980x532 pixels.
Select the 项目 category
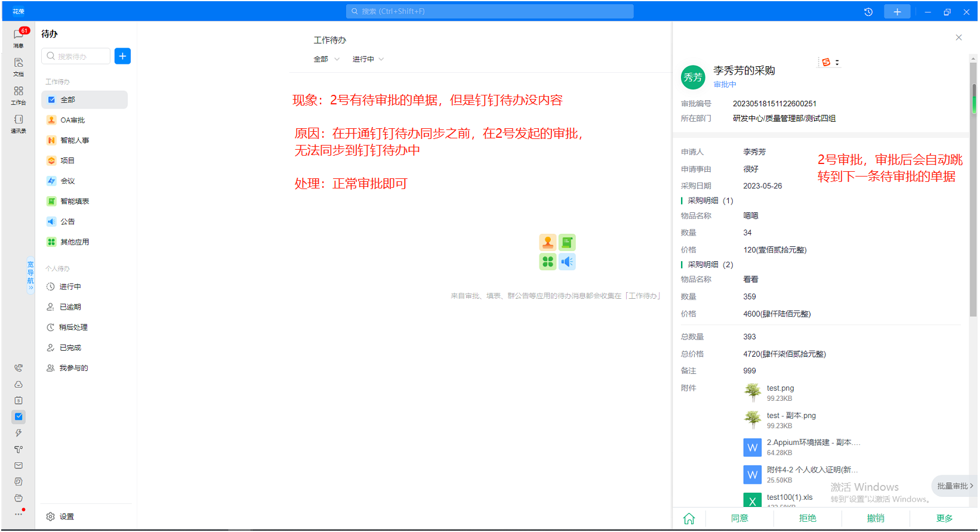(85, 160)
